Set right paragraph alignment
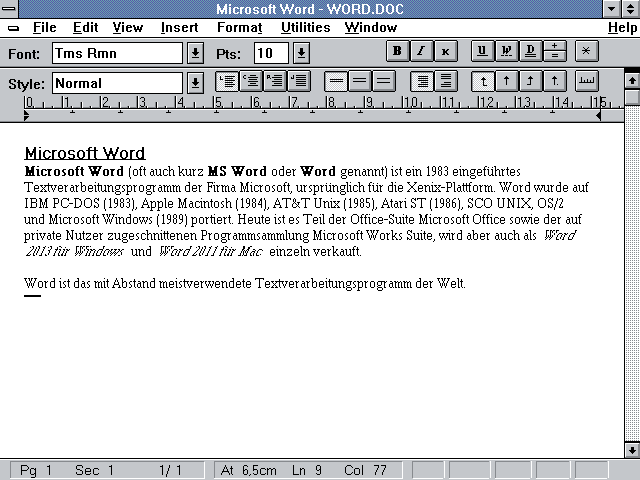The height and width of the screenshot is (480, 640). [275, 81]
